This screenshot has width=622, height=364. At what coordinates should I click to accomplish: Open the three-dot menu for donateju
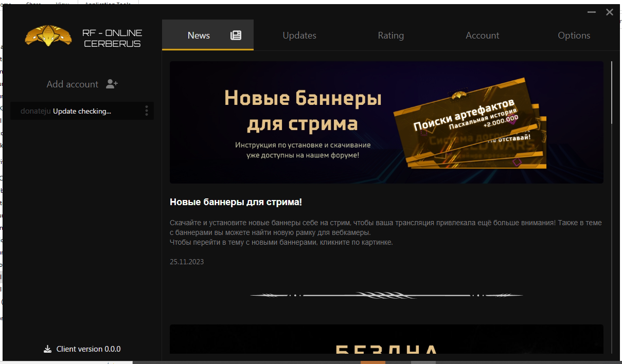[x=147, y=111]
